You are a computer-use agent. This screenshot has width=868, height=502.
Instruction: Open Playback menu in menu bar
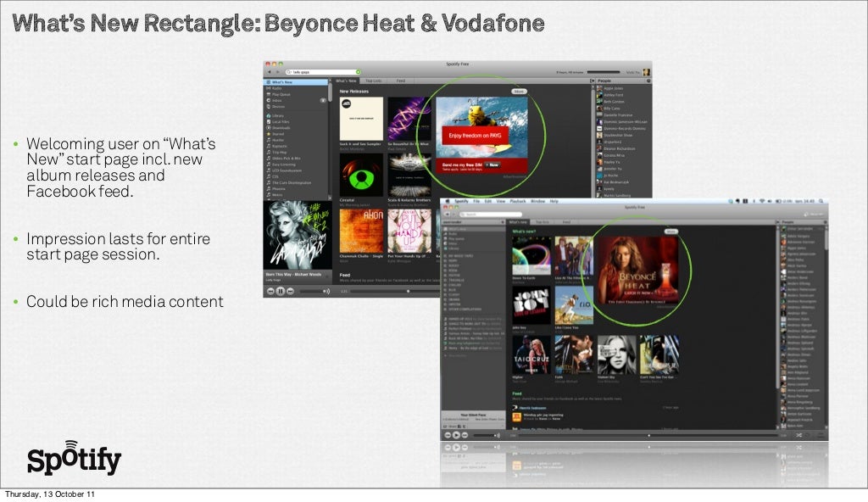tap(518, 201)
